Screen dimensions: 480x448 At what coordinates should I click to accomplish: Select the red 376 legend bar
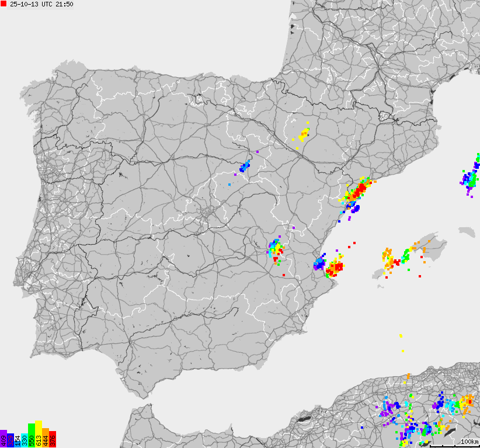[x=53, y=439]
